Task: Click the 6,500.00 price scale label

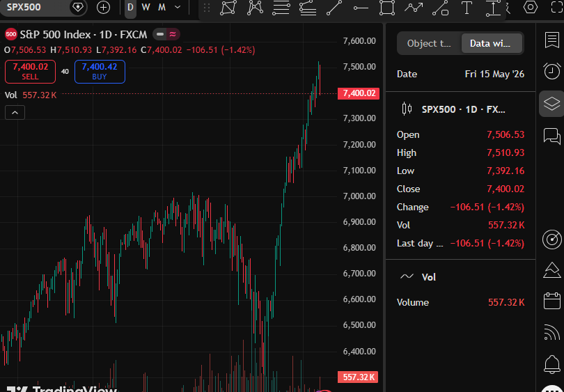Action: tap(359, 325)
